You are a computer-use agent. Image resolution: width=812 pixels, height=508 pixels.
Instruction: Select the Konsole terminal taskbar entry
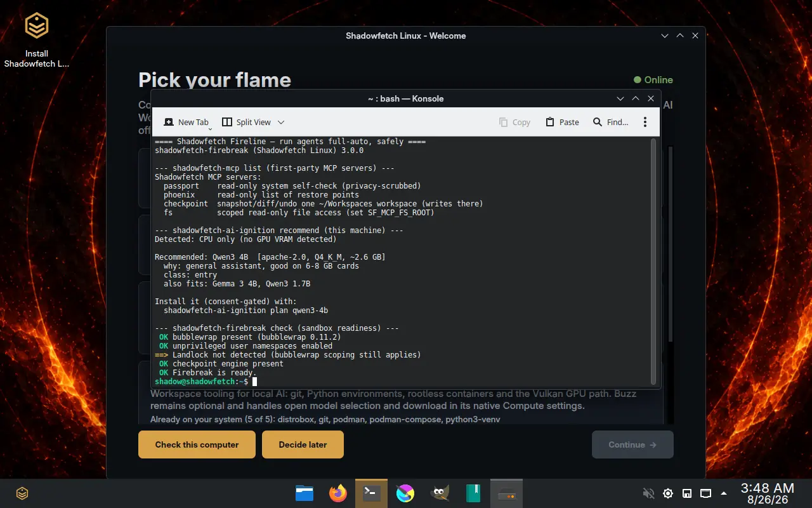tap(371, 493)
